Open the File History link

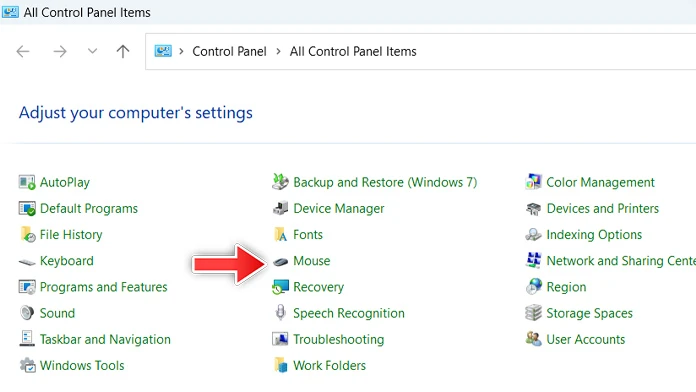coord(71,235)
